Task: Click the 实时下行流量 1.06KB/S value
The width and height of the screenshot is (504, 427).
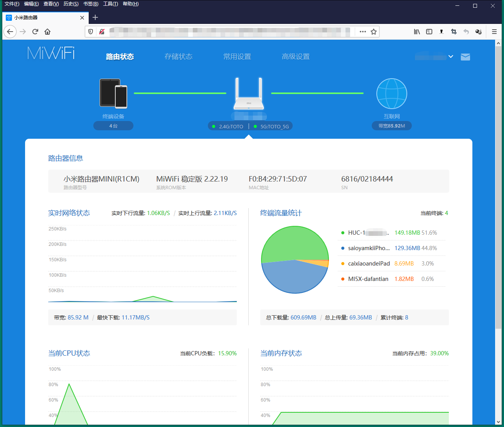Action: pos(158,213)
